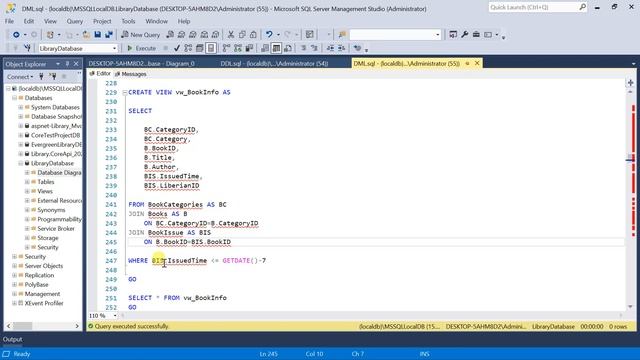This screenshot has width=640, height=360.
Task: Click the Open File folder icon
Action: pos(86,35)
